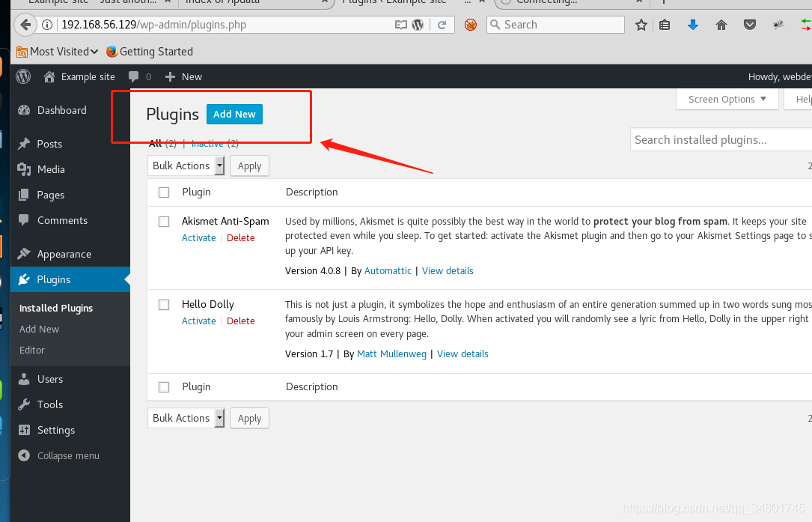Image resolution: width=812 pixels, height=522 pixels.
Task: Go to browser home page icon
Action: pos(721,25)
